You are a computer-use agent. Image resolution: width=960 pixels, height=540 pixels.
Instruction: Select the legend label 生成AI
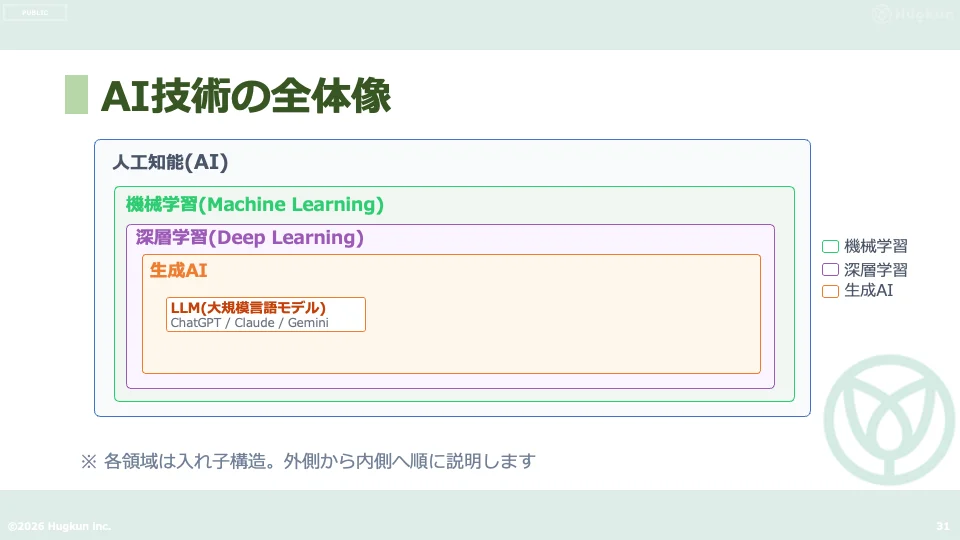(868, 290)
